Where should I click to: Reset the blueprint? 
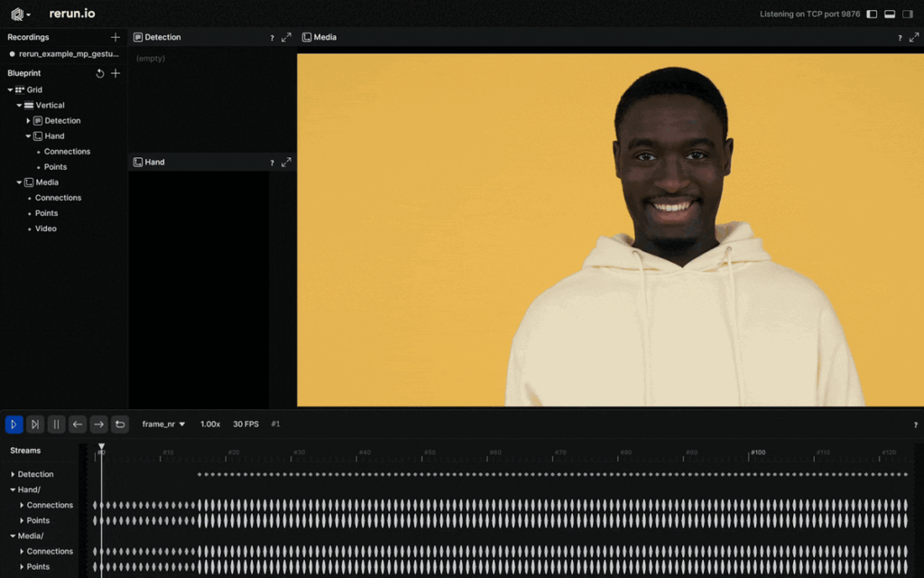tap(100, 73)
